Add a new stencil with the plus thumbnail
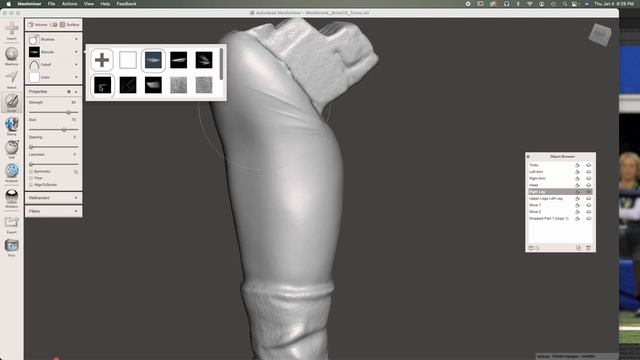640x360 pixels. click(x=102, y=60)
